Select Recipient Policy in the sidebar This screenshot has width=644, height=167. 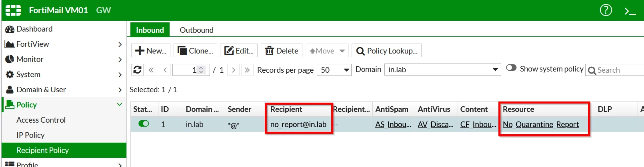[64, 150]
